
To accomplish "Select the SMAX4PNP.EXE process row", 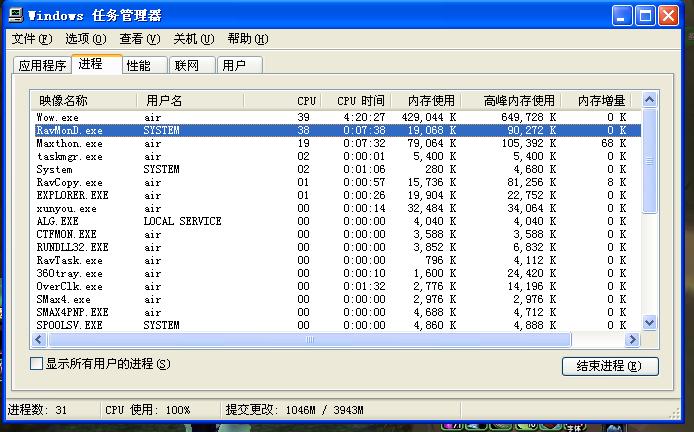I will 336,312.
